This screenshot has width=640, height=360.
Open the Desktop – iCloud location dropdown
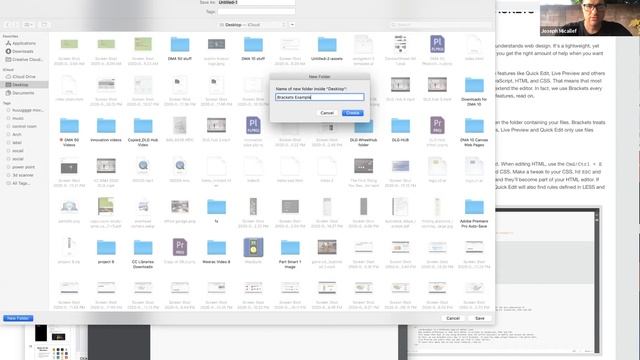pos(252,25)
